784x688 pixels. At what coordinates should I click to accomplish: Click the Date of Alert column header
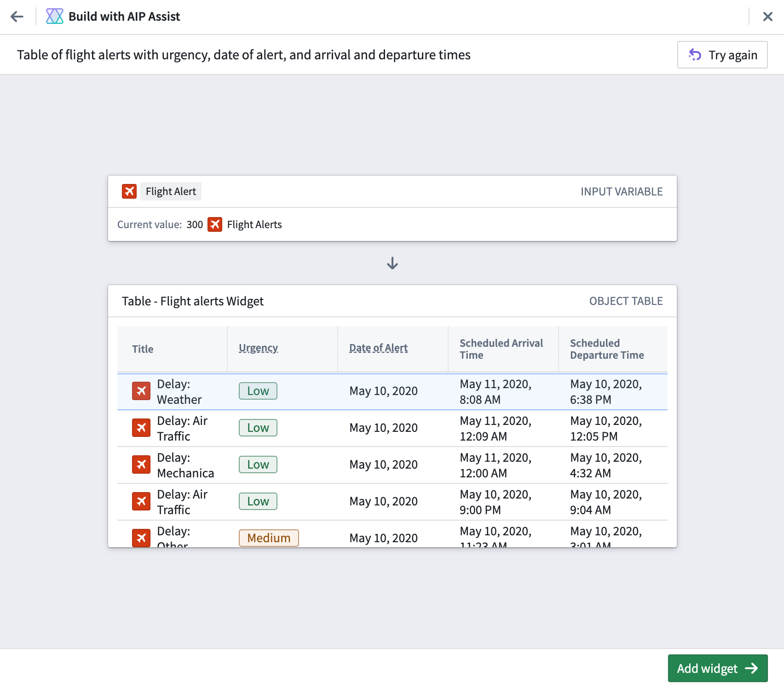coord(378,348)
